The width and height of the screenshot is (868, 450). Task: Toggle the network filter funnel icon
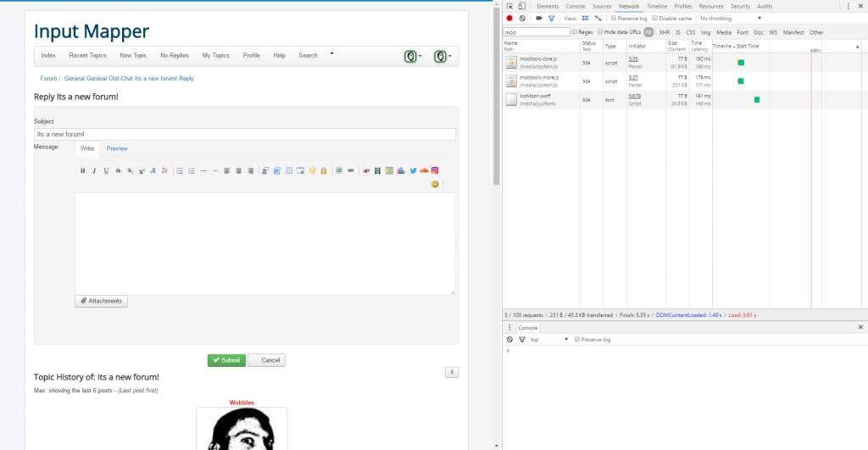pyautogui.click(x=551, y=18)
